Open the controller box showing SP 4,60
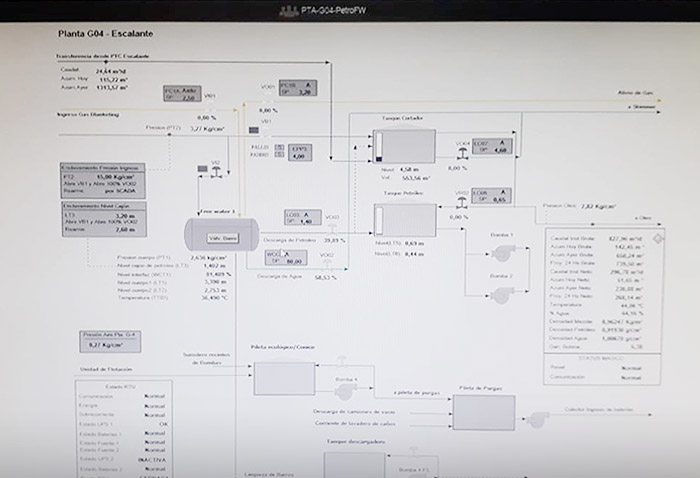 [492, 146]
